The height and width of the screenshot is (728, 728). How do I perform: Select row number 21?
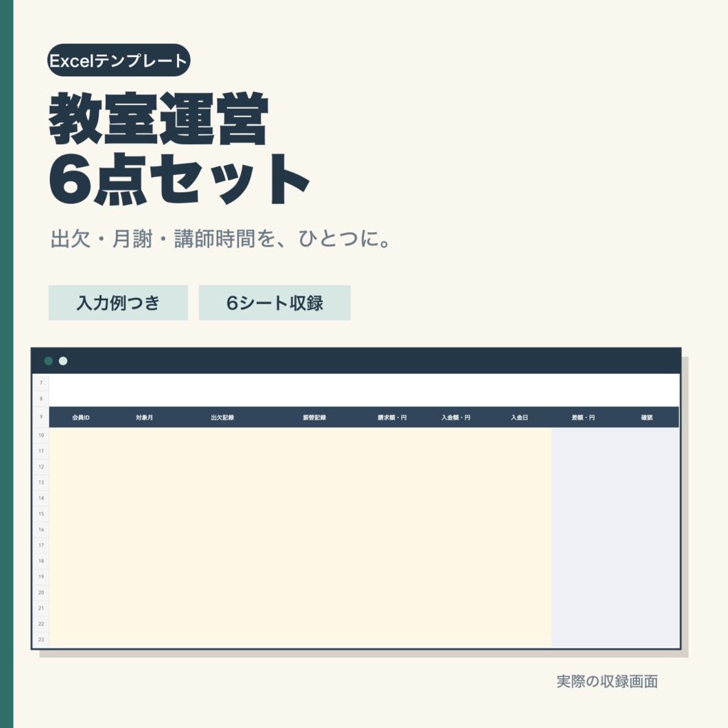pyautogui.click(x=41, y=609)
